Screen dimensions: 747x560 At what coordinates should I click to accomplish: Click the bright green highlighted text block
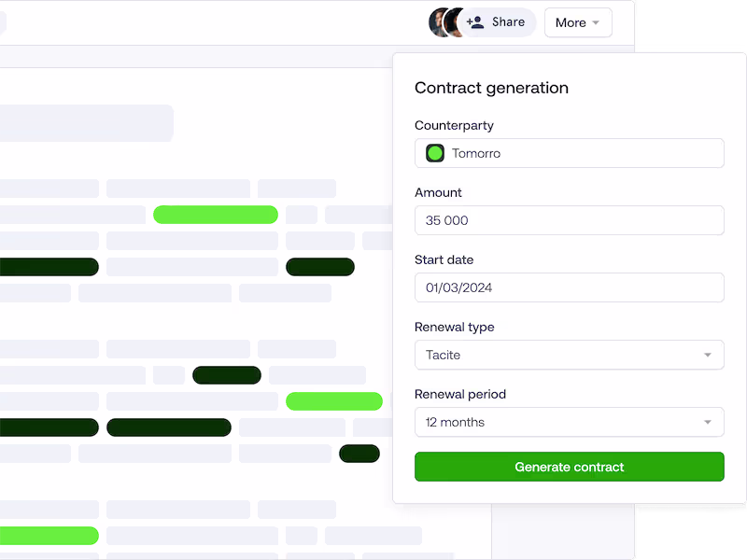(216, 215)
